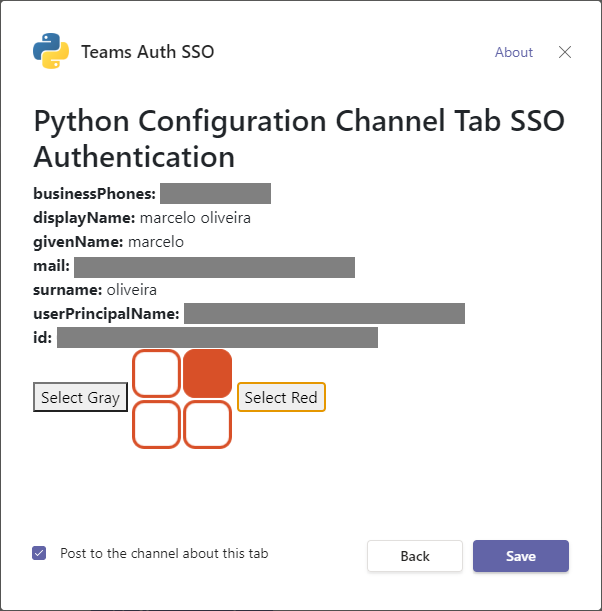Click the Back button

click(x=415, y=556)
